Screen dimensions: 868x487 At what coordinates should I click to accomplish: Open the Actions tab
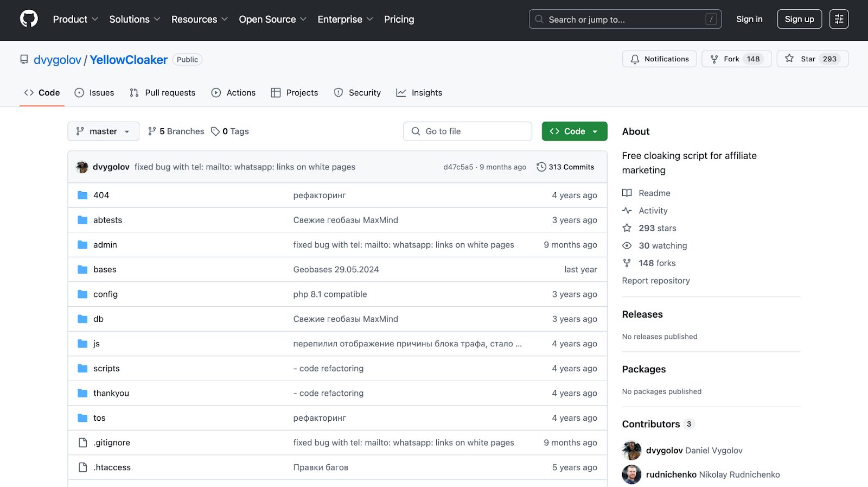[233, 93]
